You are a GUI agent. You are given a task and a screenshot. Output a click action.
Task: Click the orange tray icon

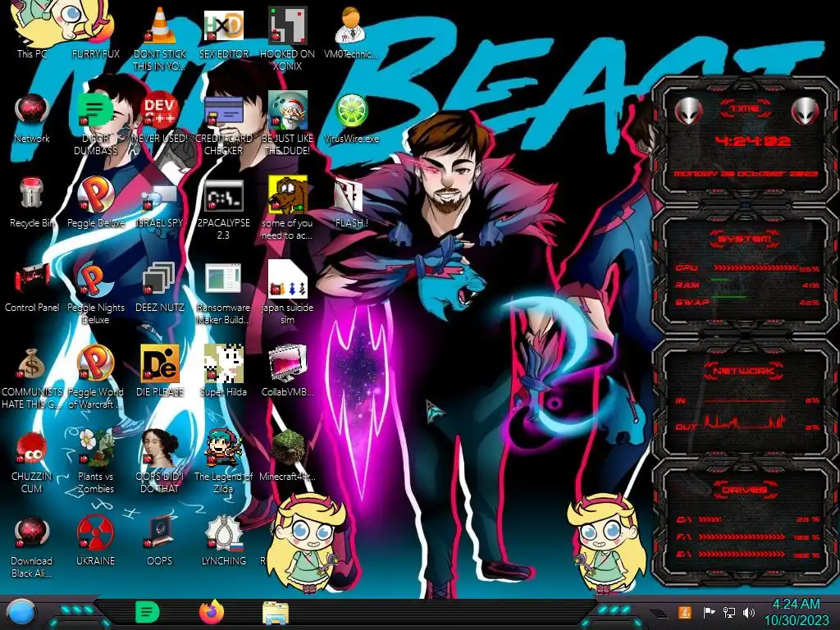(x=685, y=612)
